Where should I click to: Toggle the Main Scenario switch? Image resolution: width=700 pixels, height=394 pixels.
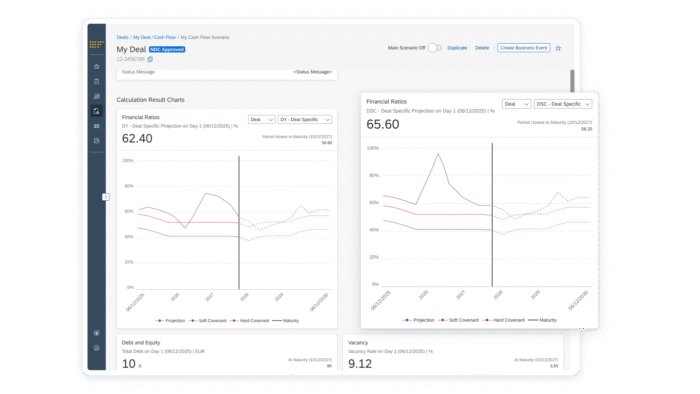coord(434,48)
